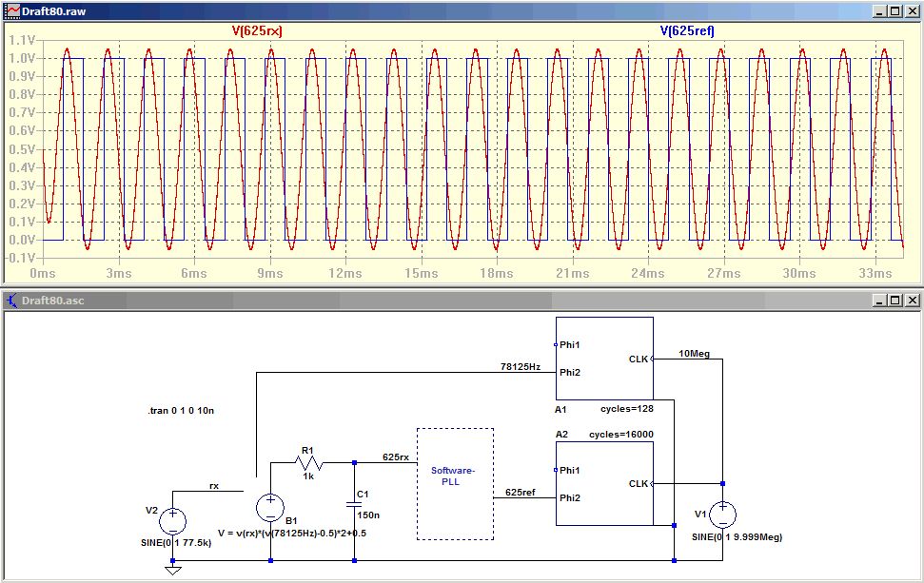This screenshot has width=924, height=583.
Task: Click the 0ms time axis label
Action: tap(43, 273)
